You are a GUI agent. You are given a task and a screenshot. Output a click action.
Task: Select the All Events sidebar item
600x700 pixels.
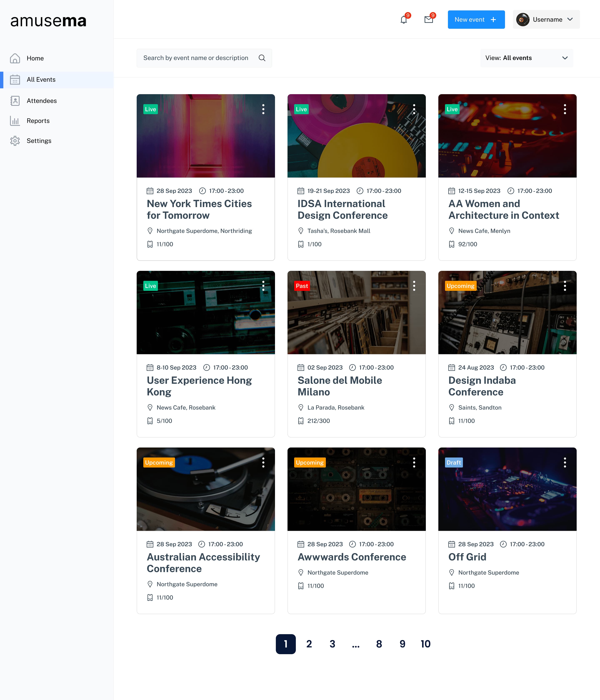pos(41,79)
